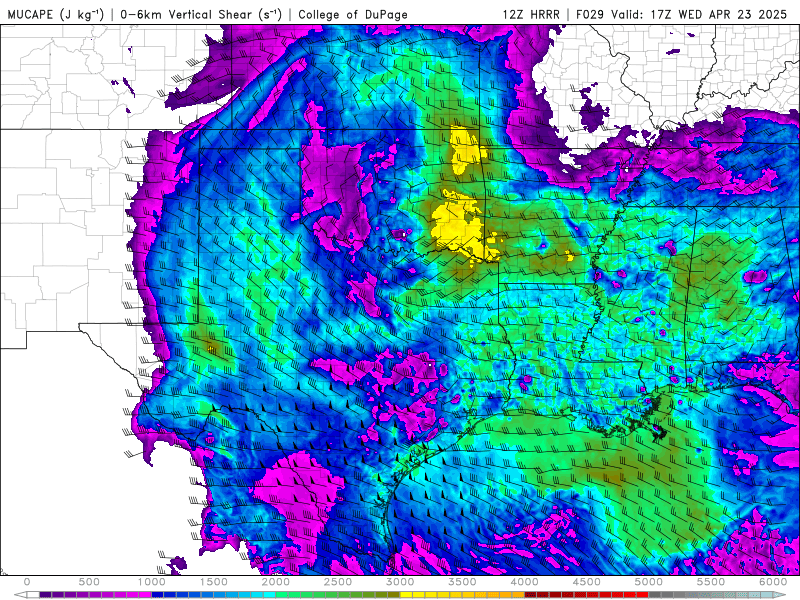Image resolution: width=800 pixels, height=600 pixels.
Task: Click the "5500" color bar label
Action: pos(712,582)
